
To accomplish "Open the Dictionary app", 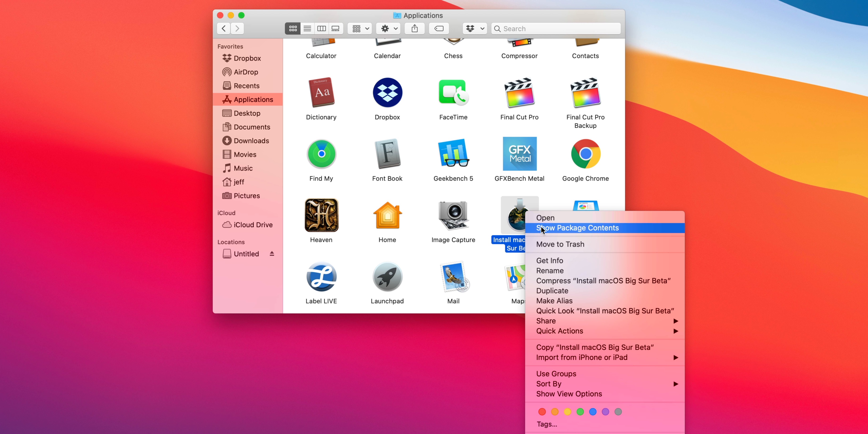I will (321, 93).
